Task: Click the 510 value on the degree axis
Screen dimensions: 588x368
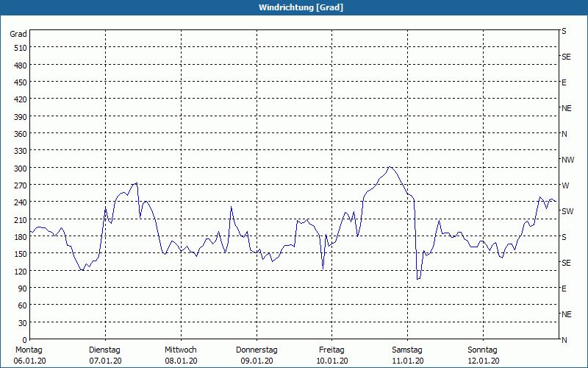Action: [x=21, y=48]
